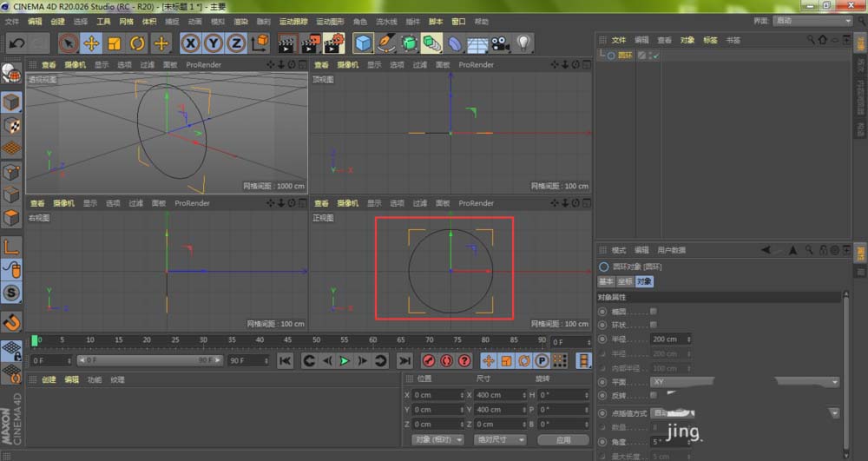Image resolution: width=868 pixels, height=461 pixels.
Task: Switch to the 坐标 attribute tab
Action: click(625, 281)
